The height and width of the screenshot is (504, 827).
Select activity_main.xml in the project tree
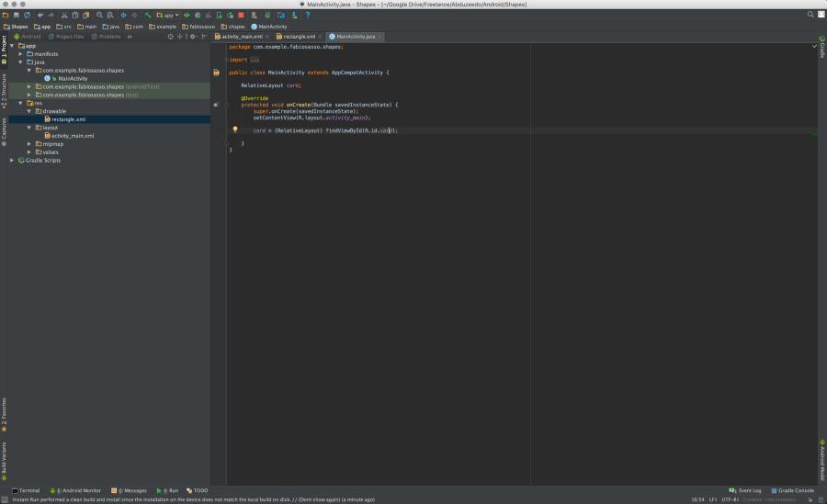(73, 136)
